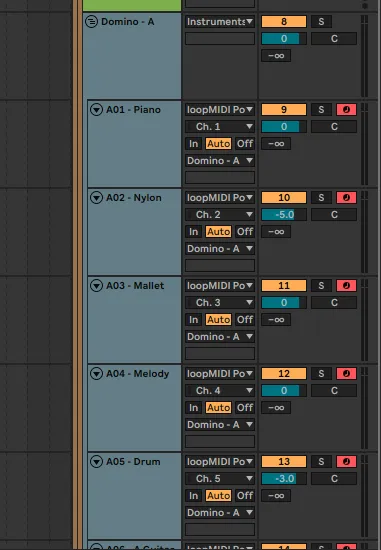Toggle arm recording on A03 - Mallet

[346, 286]
